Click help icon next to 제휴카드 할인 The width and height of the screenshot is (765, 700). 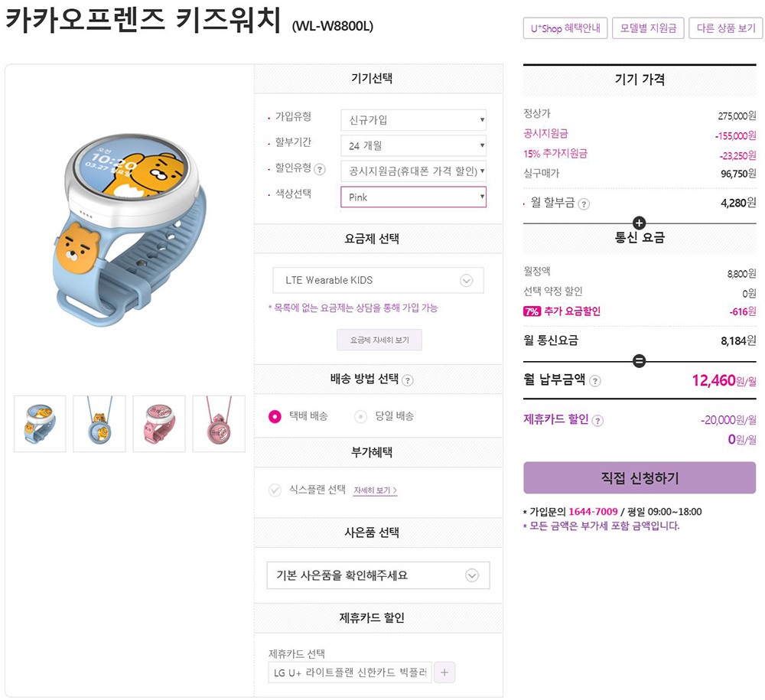(597, 420)
